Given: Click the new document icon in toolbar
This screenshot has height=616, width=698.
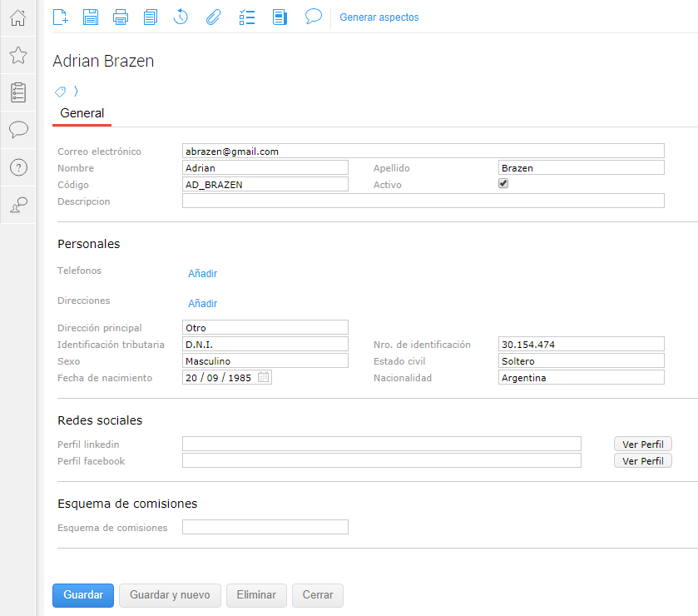Looking at the screenshot, I should click(x=60, y=17).
